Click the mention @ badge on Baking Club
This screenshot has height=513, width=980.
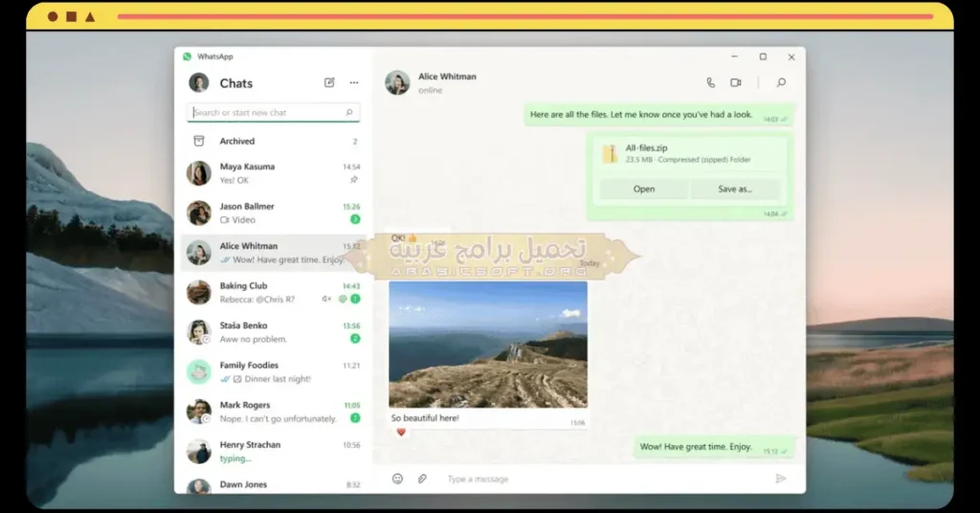(343, 300)
